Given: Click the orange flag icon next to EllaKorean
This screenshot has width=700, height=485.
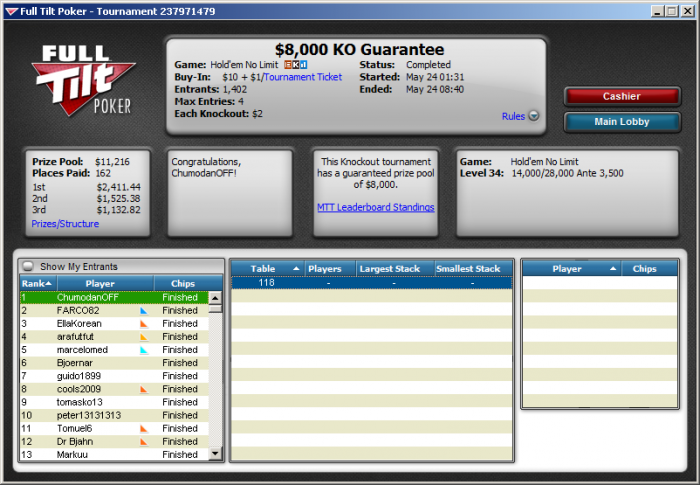Looking at the screenshot, I should click(x=144, y=324).
